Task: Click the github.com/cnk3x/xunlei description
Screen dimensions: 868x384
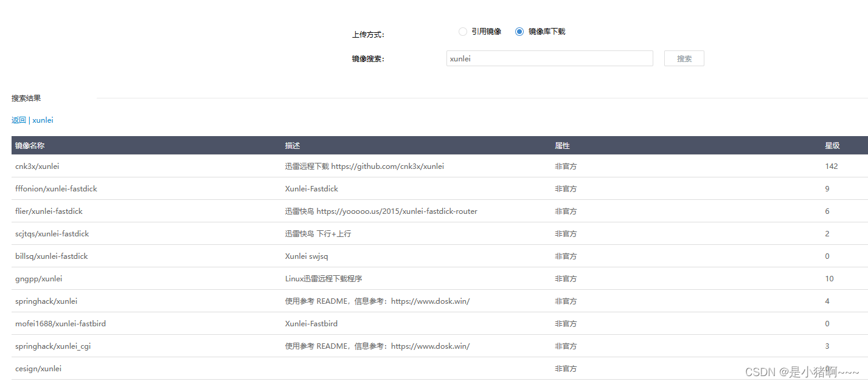Action: click(x=364, y=166)
